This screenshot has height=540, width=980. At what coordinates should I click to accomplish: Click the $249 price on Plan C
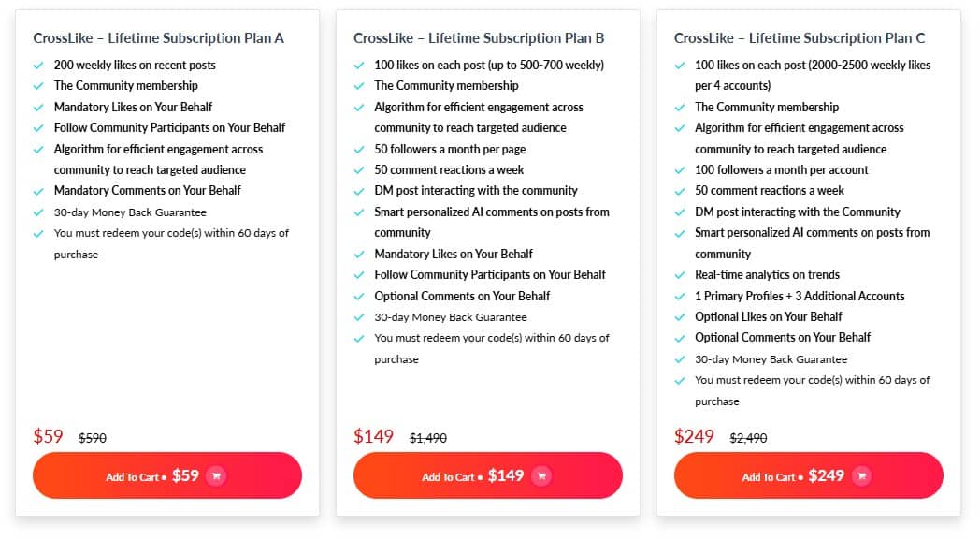691,435
